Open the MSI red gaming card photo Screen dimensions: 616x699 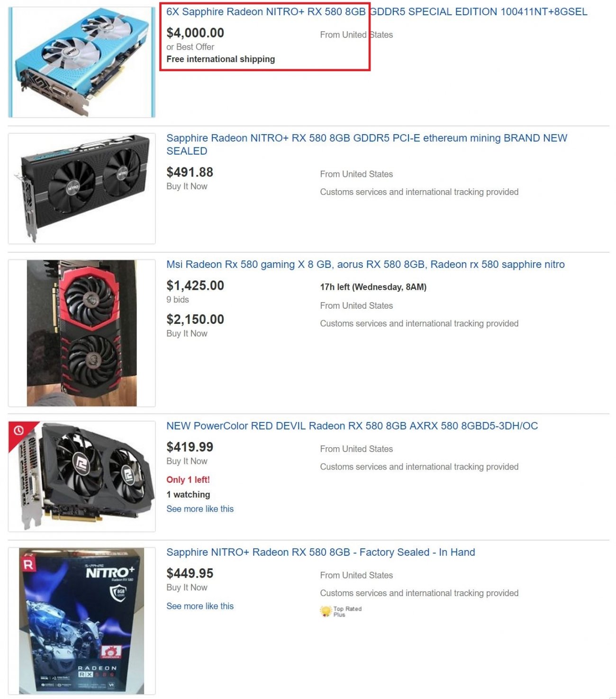[82, 333]
